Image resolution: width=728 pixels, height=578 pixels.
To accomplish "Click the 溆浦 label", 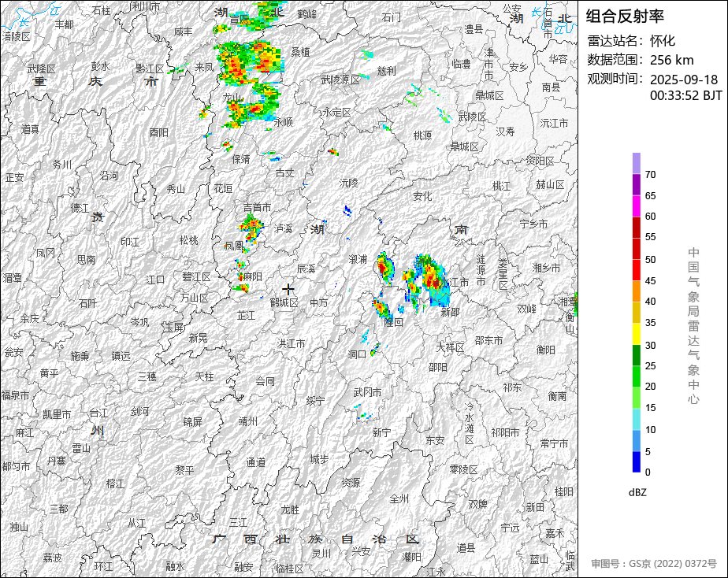I will [358, 259].
